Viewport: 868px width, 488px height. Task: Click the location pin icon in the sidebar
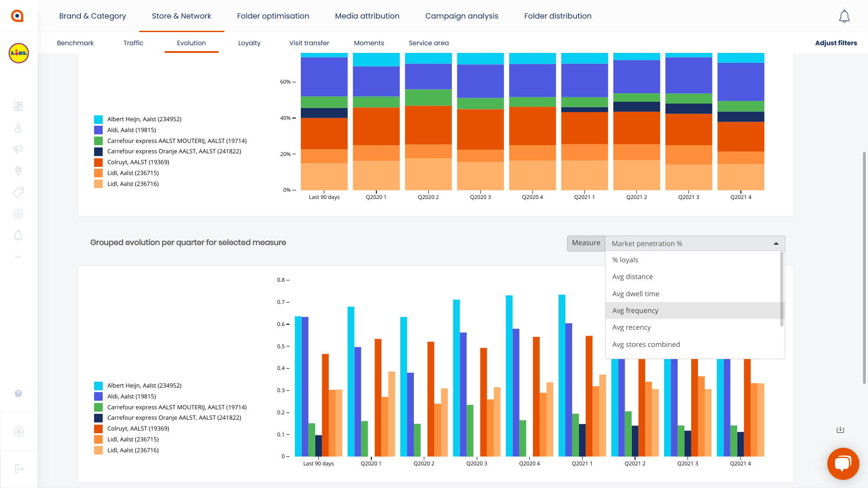[x=18, y=171]
